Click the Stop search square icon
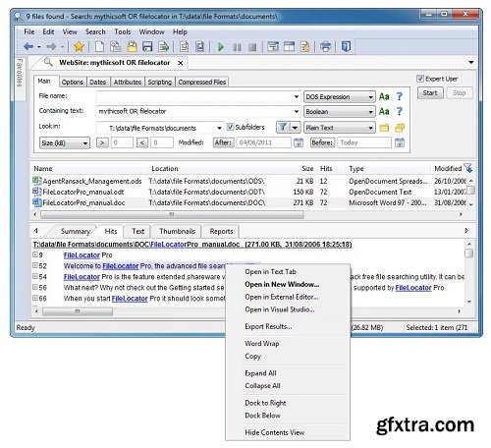Image resolution: width=491 pixels, height=448 pixels. click(x=252, y=47)
